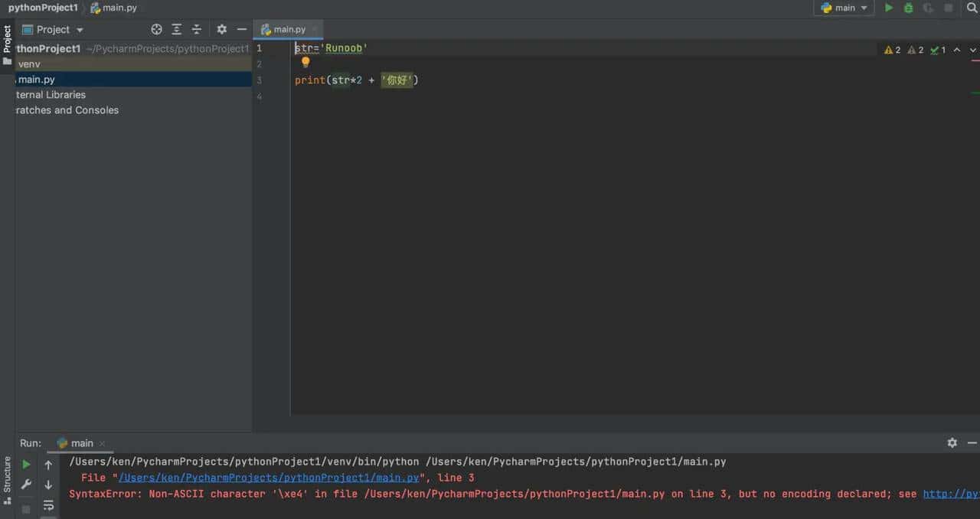
Task: Open the main run configuration dropdown
Action: [845, 8]
